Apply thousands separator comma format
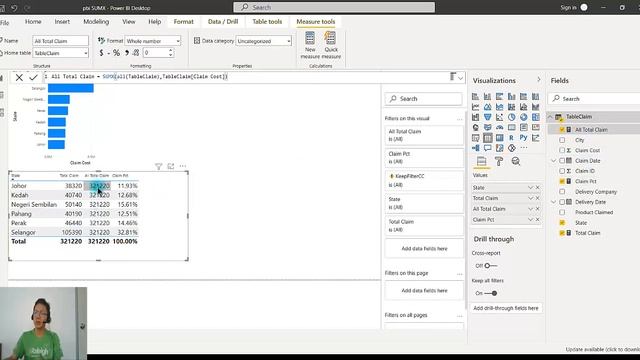Viewport: 640px width, 360px height. click(x=127, y=53)
